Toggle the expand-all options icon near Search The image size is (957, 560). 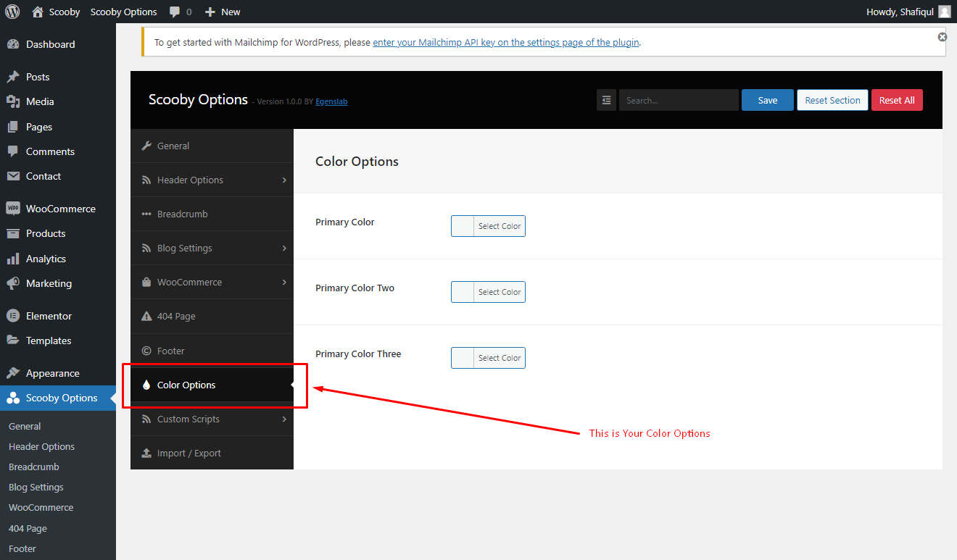[x=606, y=100]
